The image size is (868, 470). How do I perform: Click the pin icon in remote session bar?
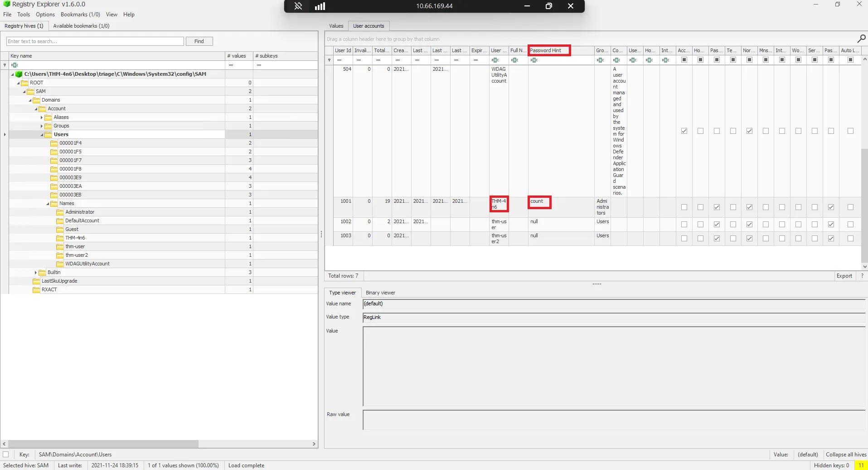(x=298, y=6)
